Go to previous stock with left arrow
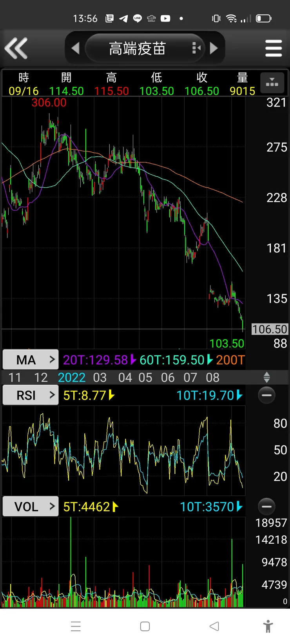 point(76,48)
